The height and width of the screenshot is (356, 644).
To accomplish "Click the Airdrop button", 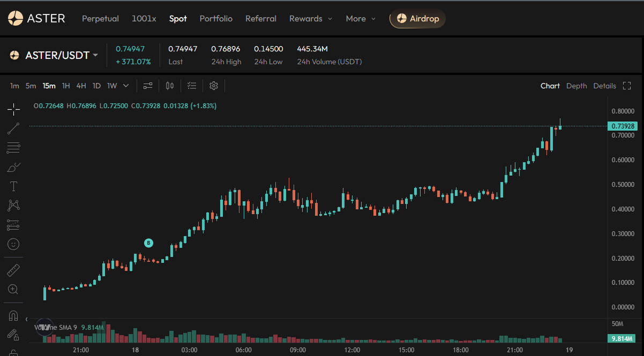I will 417,18.
